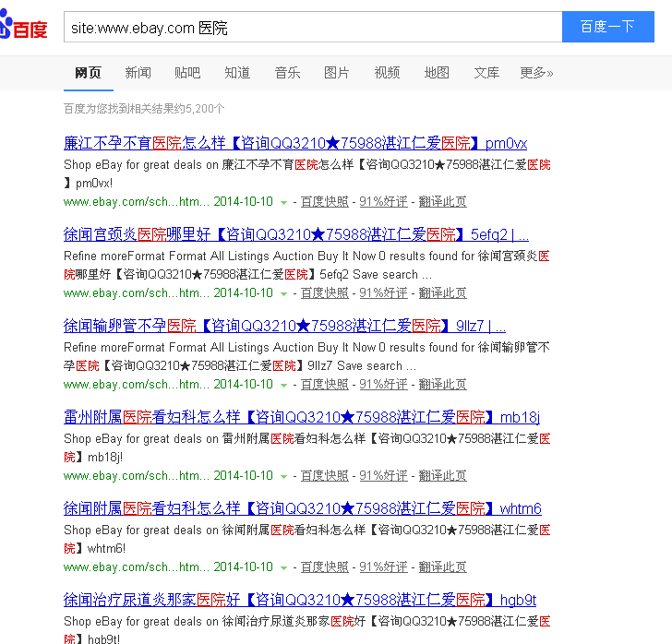Click snippet text ending in 9llz7 Save search
This screenshot has height=644, width=672.
click(306, 356)
